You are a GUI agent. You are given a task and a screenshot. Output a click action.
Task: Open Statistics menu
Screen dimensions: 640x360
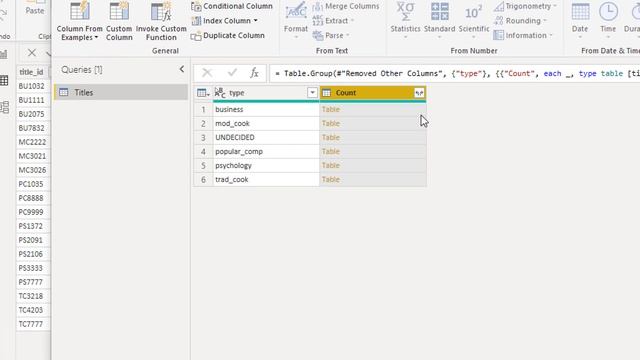pyautogui.click(x=405, y=21)
